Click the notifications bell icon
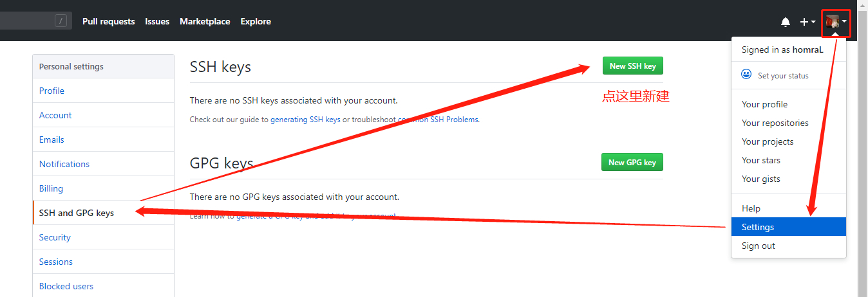 pos(785,22)
